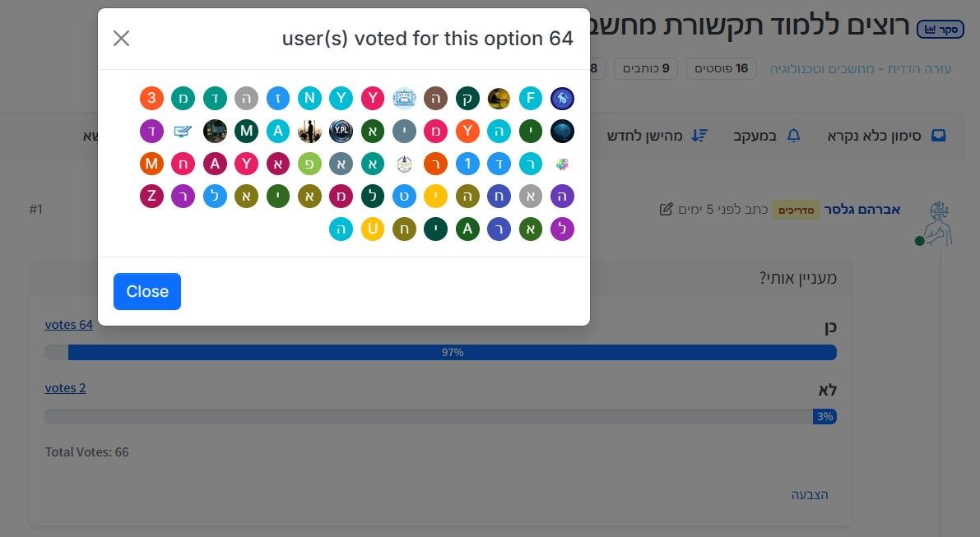980x537 pixels.
Task: Click the הצבעה vote link
Action: (810, 494)
